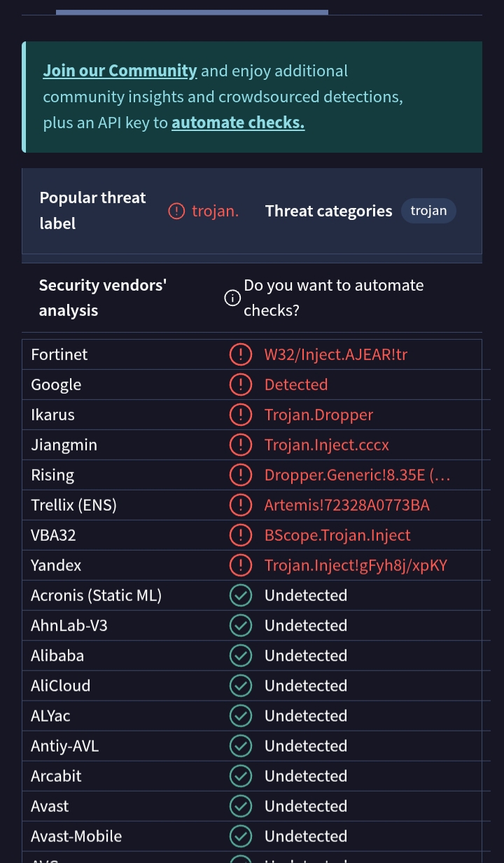Click the Ikarus Trojan.Dropper alert icon
Viewport: 504px width, 863px height.
[x=240, y=415]
